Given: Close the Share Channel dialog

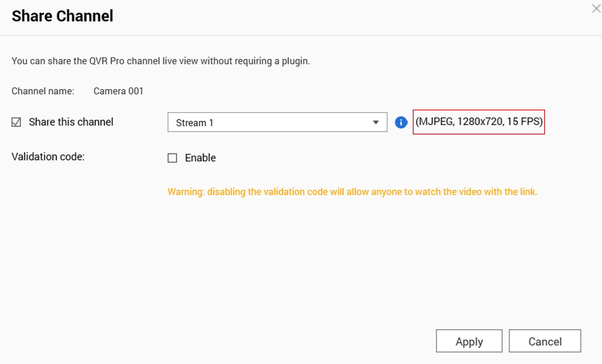Looking at the screenshot, I should (x=596, y=9).
